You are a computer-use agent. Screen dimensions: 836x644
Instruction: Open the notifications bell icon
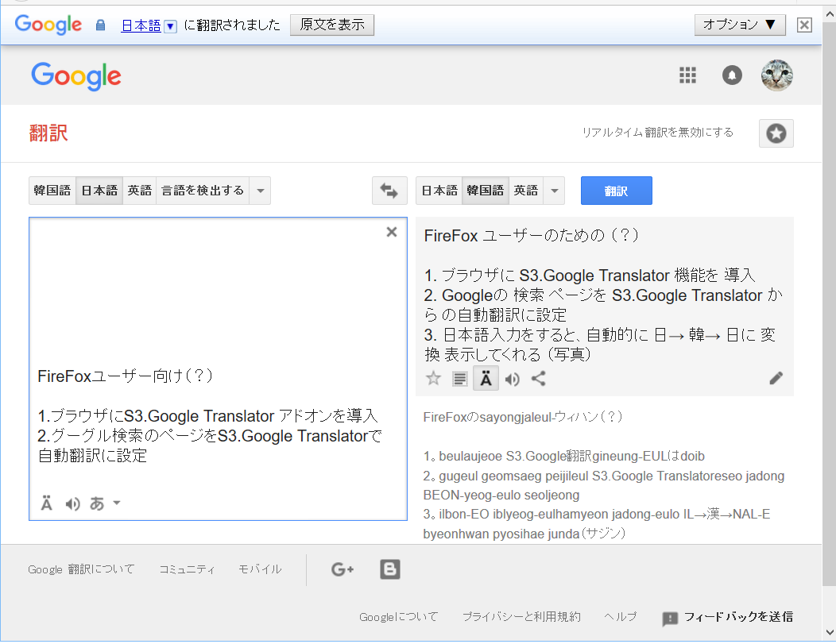pos(732,75)
